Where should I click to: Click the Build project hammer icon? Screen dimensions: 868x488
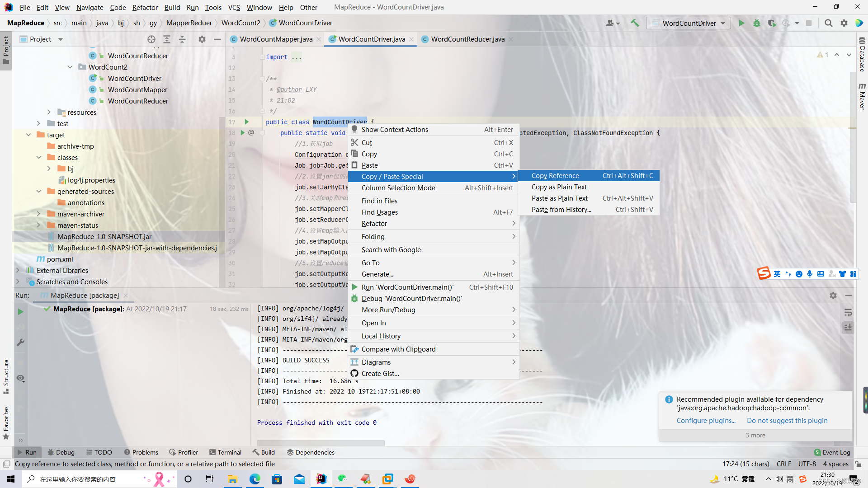point(635,23)
